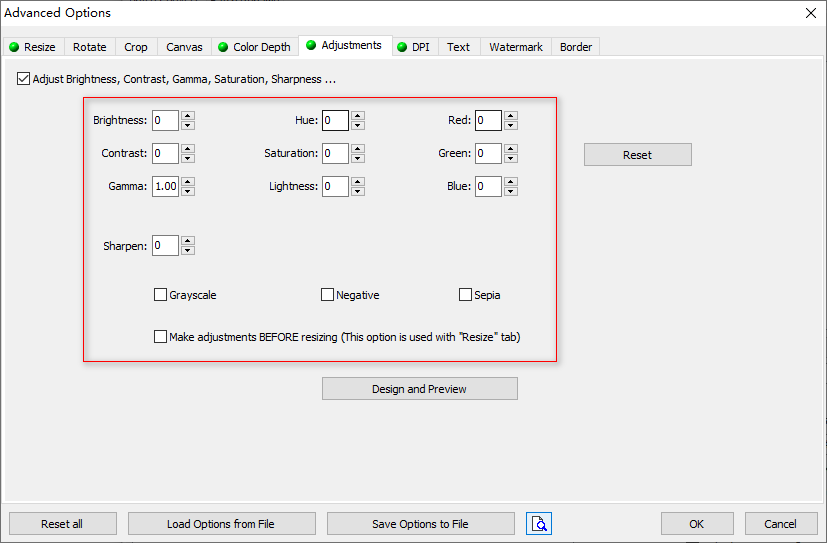Enable the Sepia effect checkbox
The height and width of the screenshot is (543, 827).
pos(465,294)
